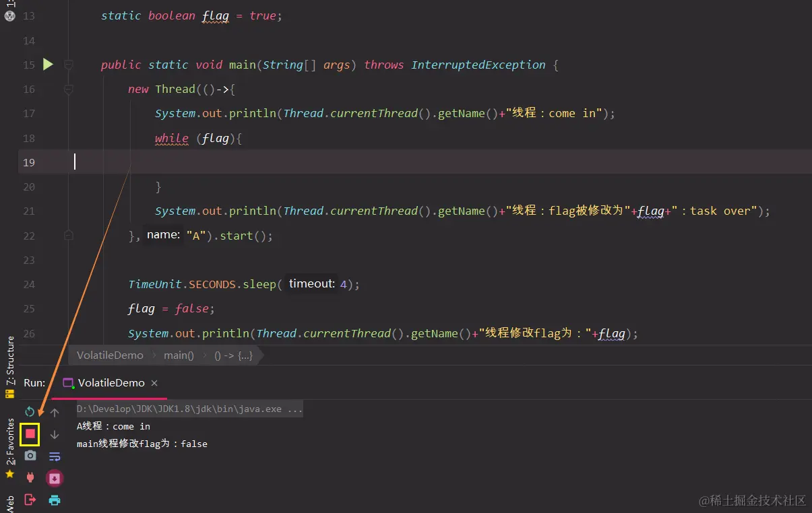
Task: Click the java.exe command line in console
Action: pyautogui.click(x=189, y=409)
